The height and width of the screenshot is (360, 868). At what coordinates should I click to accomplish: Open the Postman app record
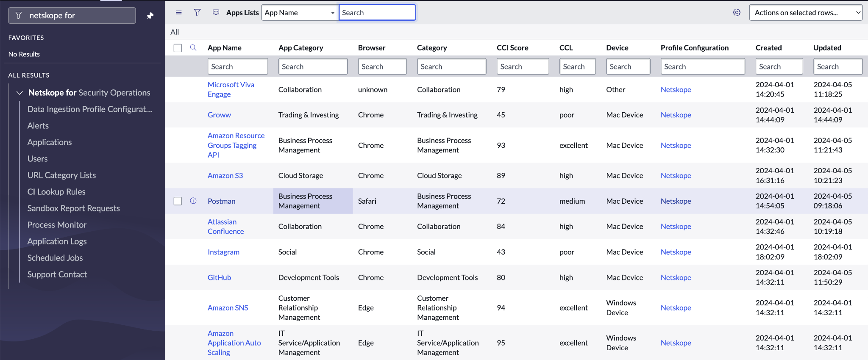pos(222,201)
